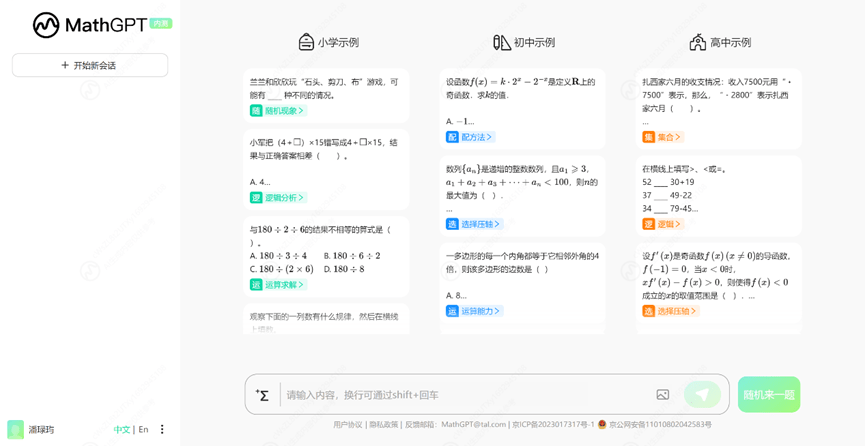Open the 用户协议 footer link
The width and height of the screenshot is (865, 446).
(347, 425)
